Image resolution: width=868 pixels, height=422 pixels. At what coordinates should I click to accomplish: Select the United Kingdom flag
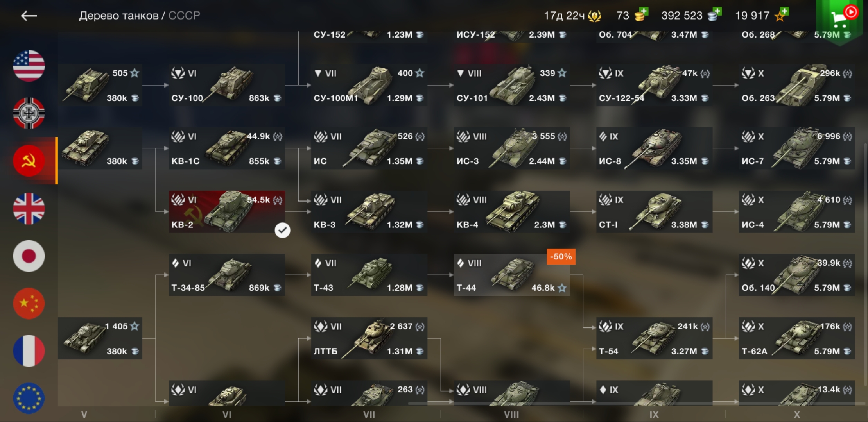pyautogui.click(x=29, y=208)
